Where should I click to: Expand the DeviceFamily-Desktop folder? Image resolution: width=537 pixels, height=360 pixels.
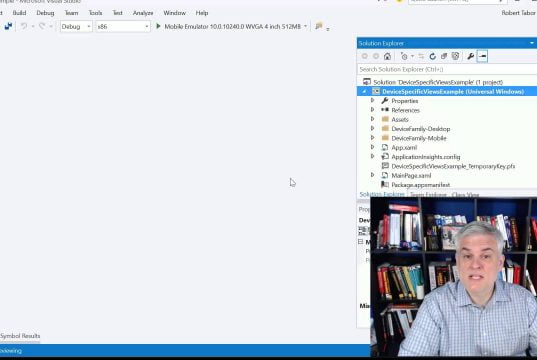(373, 128)
